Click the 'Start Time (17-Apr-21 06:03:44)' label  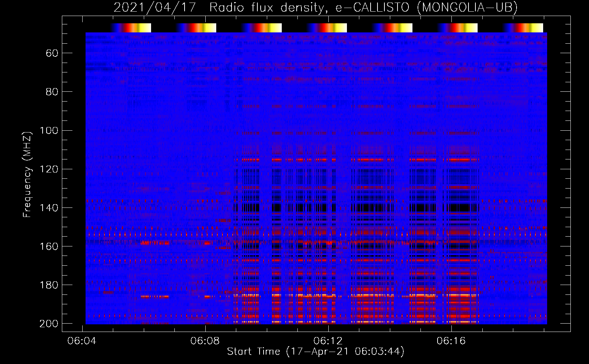pyautogui.click(x=316, y=352)
